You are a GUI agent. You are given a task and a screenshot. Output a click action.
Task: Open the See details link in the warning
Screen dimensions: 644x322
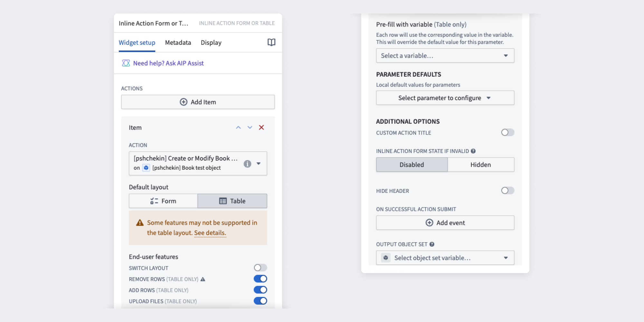(210, 232)
